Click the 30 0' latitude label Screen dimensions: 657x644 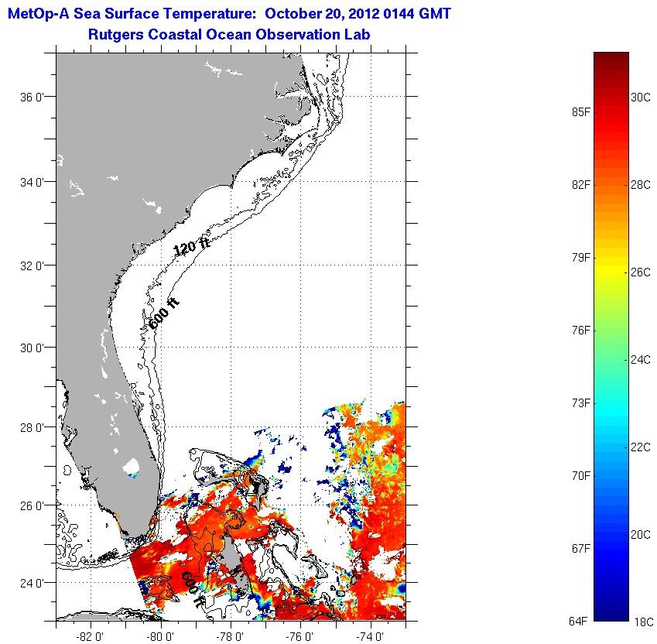point(32,348)
